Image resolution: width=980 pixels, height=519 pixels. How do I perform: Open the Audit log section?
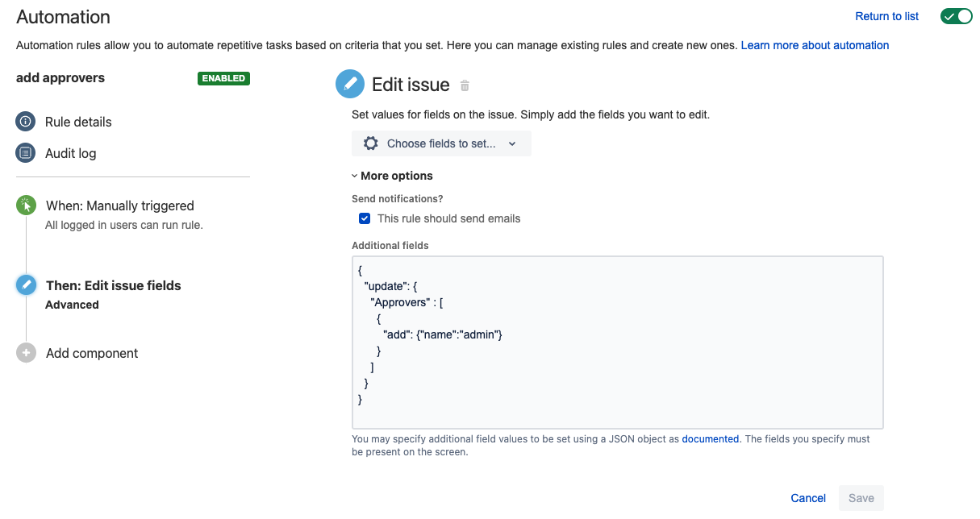(x=71, y=153)
